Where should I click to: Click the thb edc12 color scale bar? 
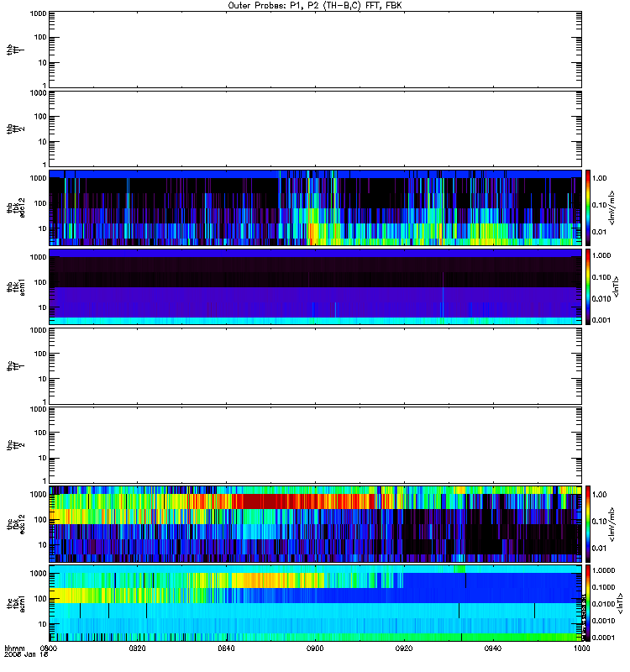click(x=588, y=207)
